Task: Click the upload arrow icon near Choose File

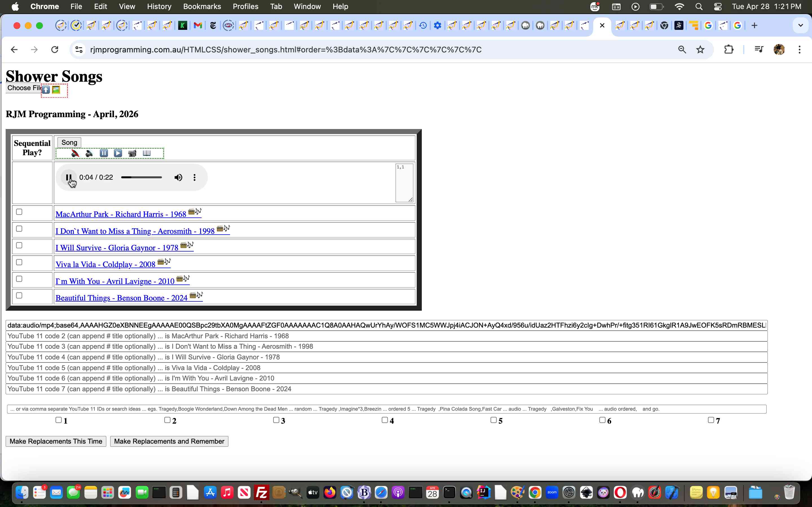Action: pos(46,90)
